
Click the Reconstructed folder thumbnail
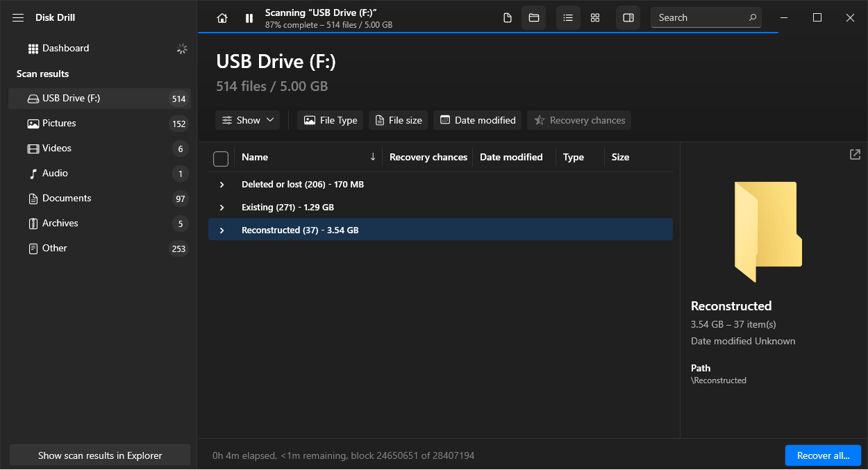point(768,231)
